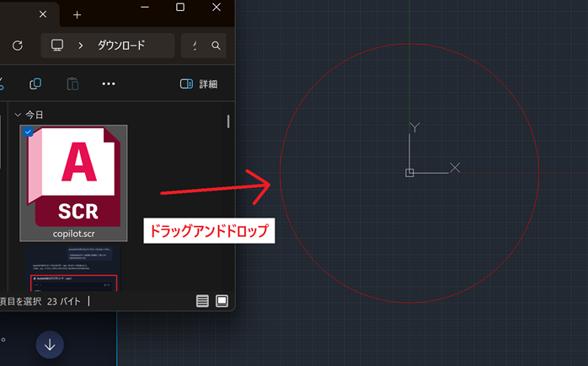This screenshot has width=588, height=366.
Task: Collapse the 今日 group
Action: click(x=17, y=115)
